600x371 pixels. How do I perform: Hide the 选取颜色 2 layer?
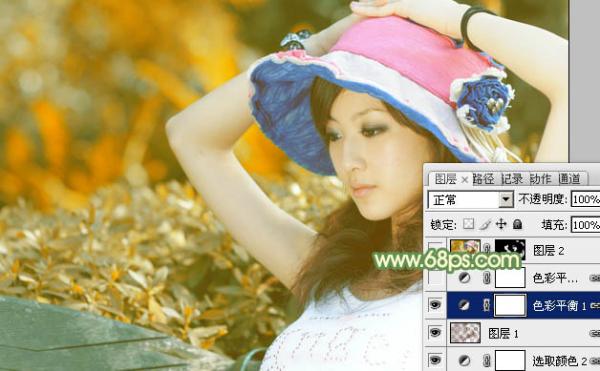point(435,360)
